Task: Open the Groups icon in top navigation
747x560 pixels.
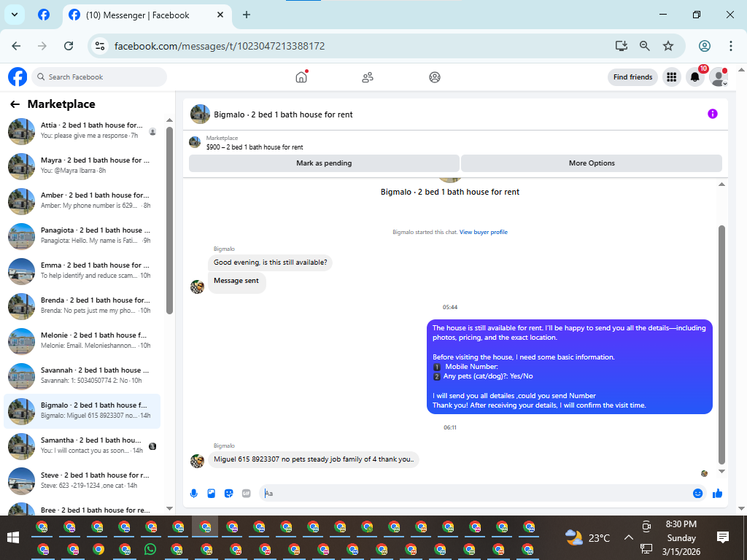Action: click(x=435, y=77)
